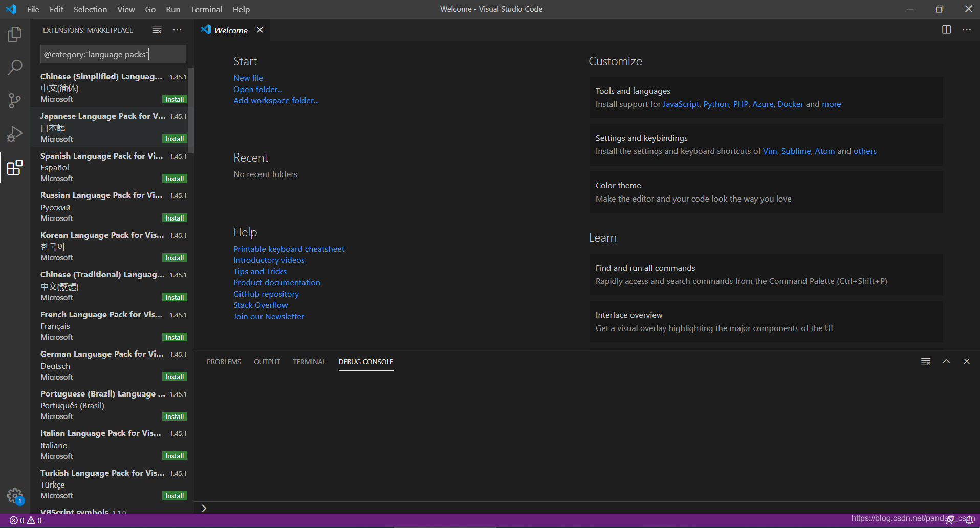The image size is (980, 528).
Task: Open Extensions panel more actions menu
Action: click(177, 30)
